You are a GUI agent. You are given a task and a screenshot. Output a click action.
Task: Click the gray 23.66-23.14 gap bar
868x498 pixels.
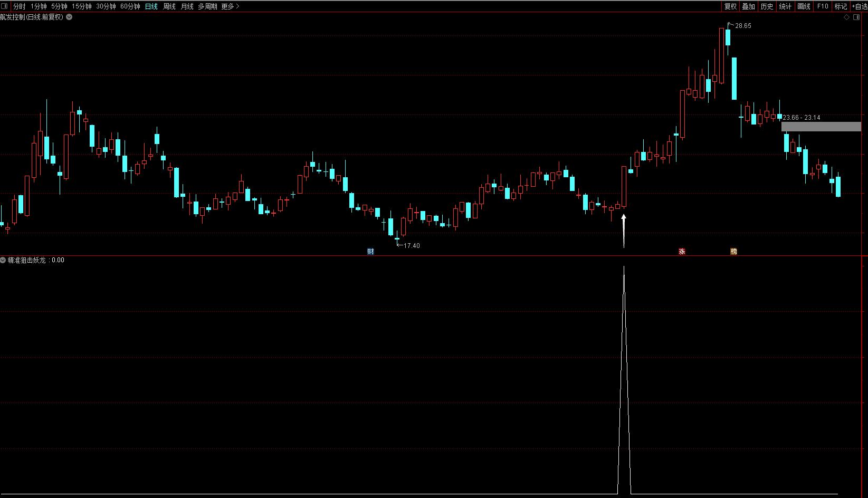(821, 127)
